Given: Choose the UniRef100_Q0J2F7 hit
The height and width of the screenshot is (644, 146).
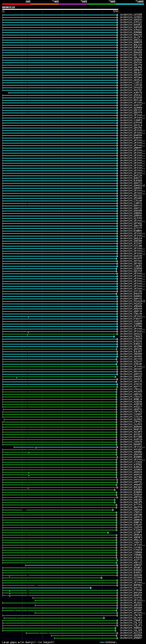Looking at the screenshot, I should pos(131,37).
